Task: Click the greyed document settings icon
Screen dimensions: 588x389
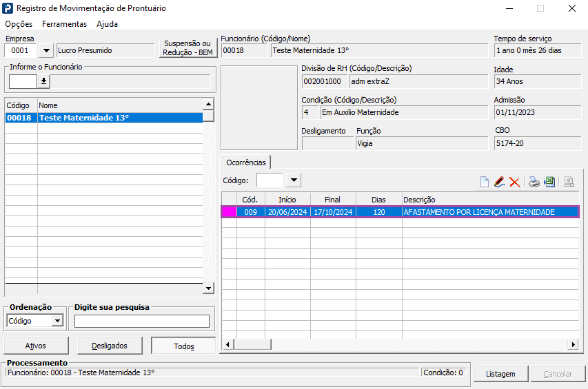Action: (x=569, y=182)
